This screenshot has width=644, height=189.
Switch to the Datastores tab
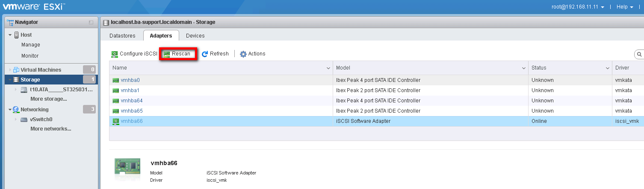[122, 36]
